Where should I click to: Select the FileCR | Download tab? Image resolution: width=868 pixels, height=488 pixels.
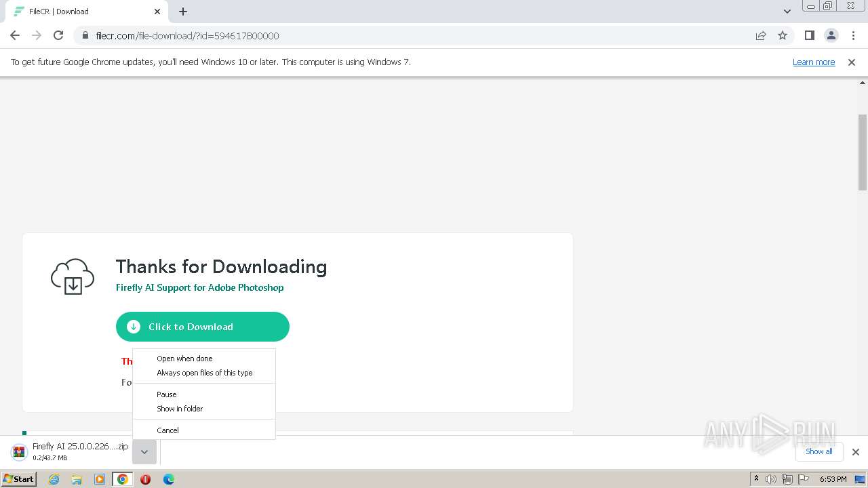tap(86, 12)
